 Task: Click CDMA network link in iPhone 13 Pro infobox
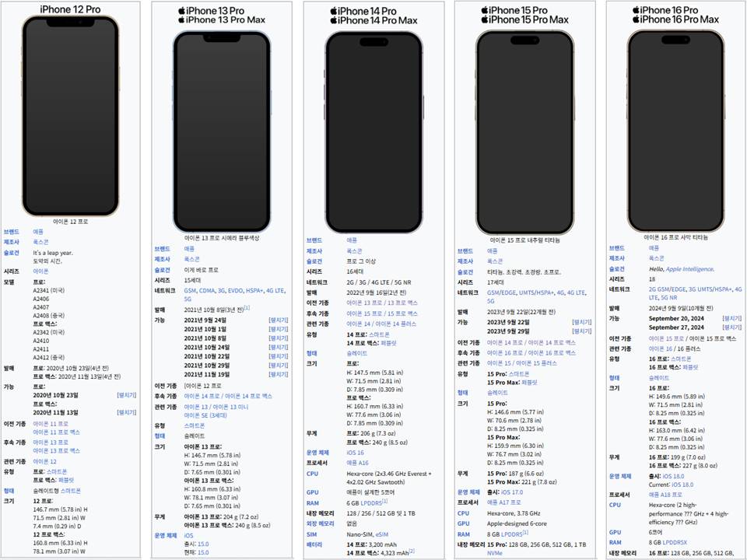(207, 290)
